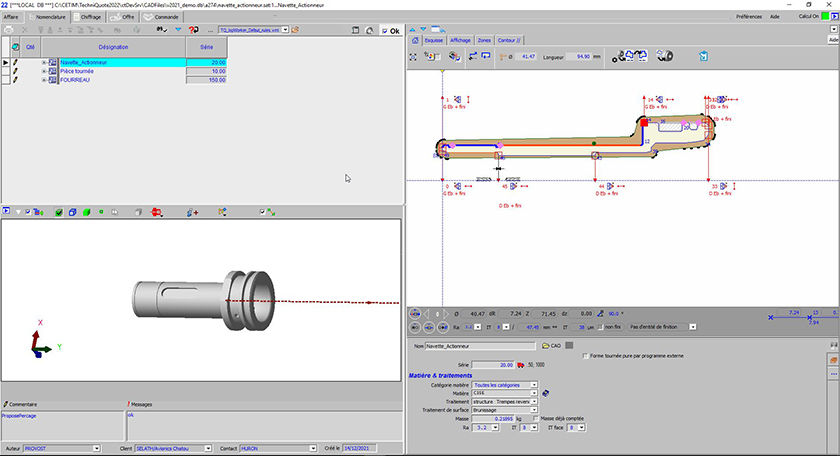The image size is (840, 456).
Task: Click the red truck icon beside Série field
Action: pyautogui.click(x=521, y=365)
